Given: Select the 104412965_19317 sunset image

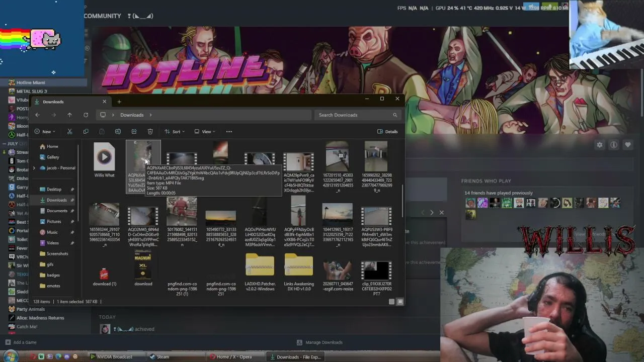Looking at the screenshot, I should pos(338,225).
